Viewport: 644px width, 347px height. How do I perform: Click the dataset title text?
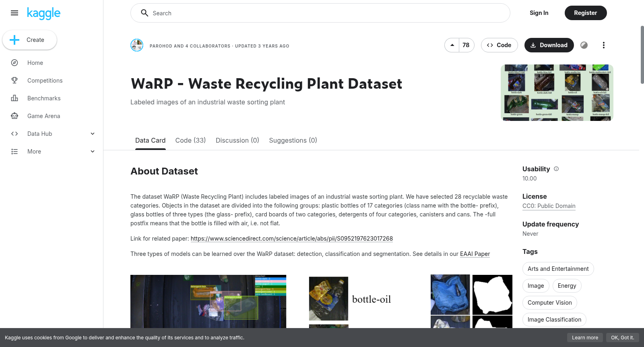[x=266, y=84]
